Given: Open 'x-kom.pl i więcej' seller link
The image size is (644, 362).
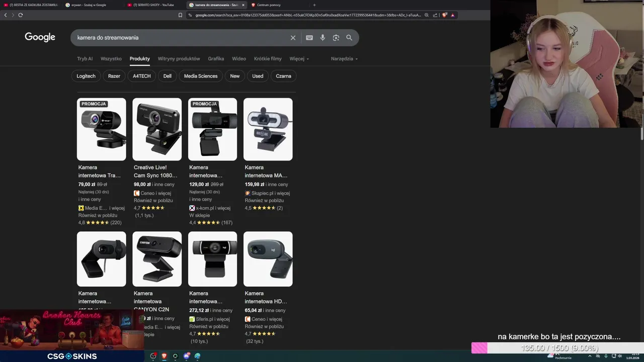Looking at the screenshot, I should tap(210, 208).
